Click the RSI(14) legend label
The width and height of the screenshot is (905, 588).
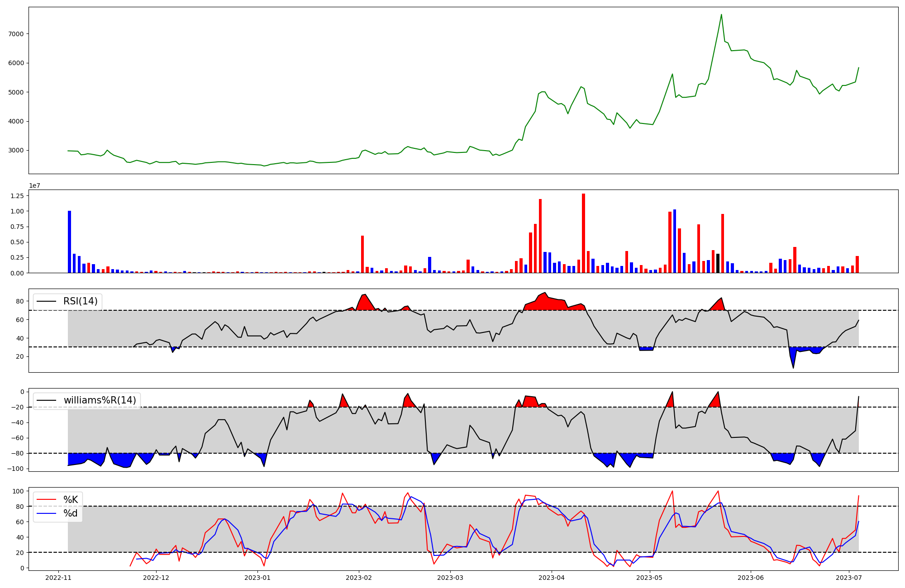pos(81,301)
